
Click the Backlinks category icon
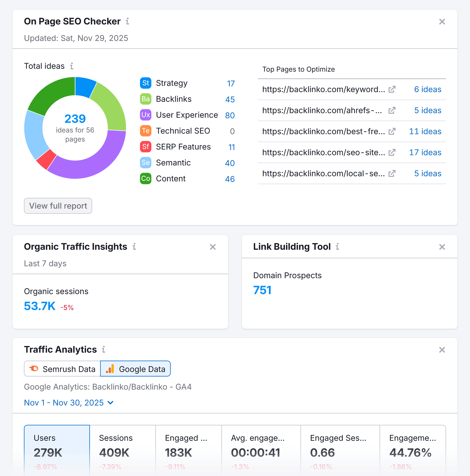tap(146, 99)
